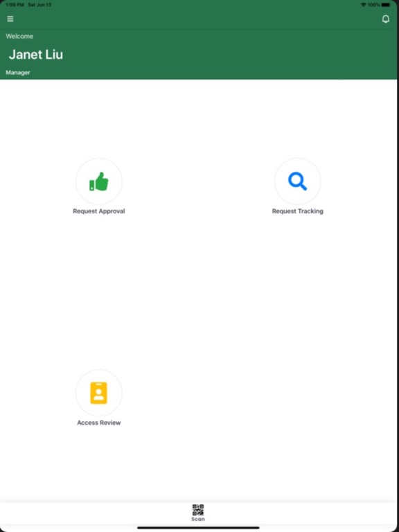Tap the date Sat Jun 13
This screenshot has width=399, height=532.
tap(39, 5)
